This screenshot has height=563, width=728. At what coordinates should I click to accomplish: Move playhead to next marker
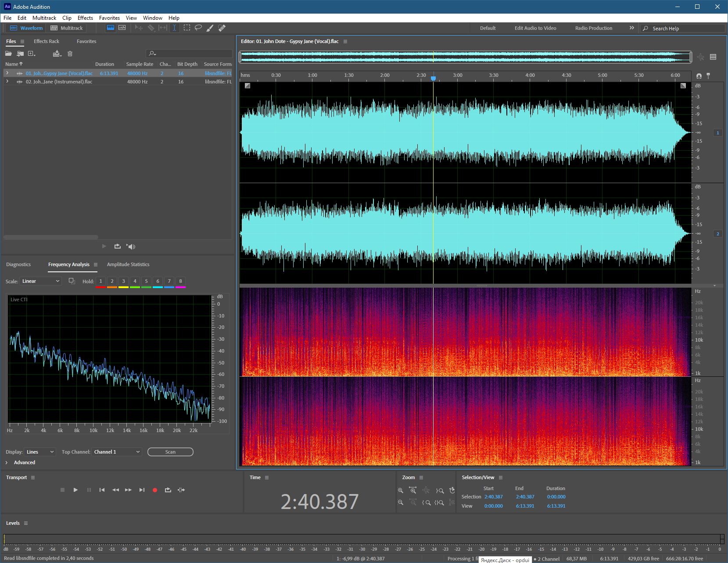[142, 490]
